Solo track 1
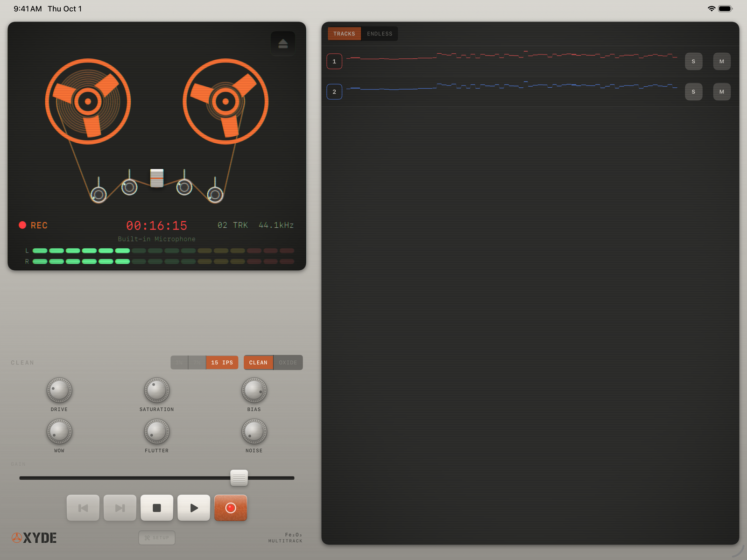Screen dimensions: 747x560 click(x=694, y=61)
